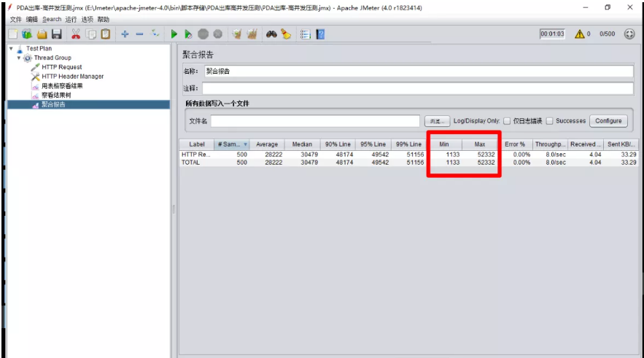Expand all nodes with plus icon

point(125,34)
